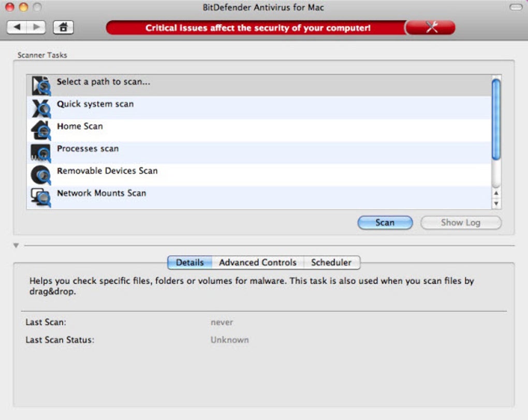Click the toolbar toggle pill in title bar
Screen dimensions: 528x420
[516, 7]
